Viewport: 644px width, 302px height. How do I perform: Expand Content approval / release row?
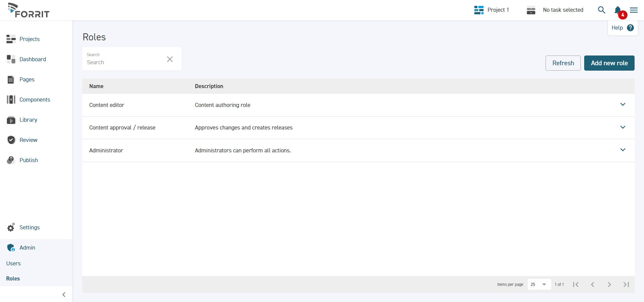click(622, 127)
